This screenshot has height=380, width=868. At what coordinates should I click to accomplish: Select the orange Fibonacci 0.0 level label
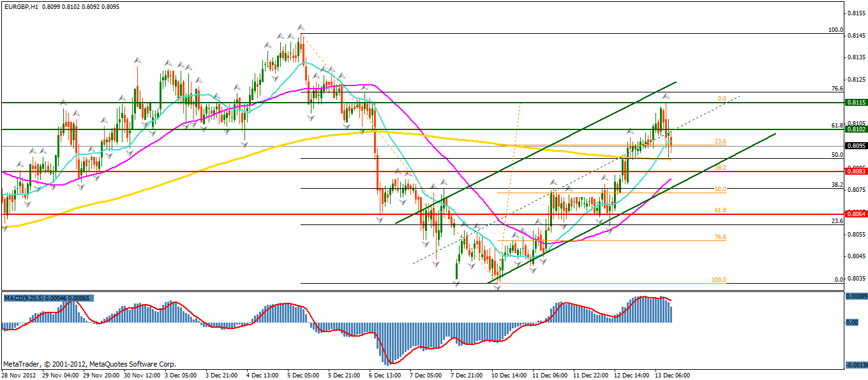pyautogui.click(x=722, y=99)
